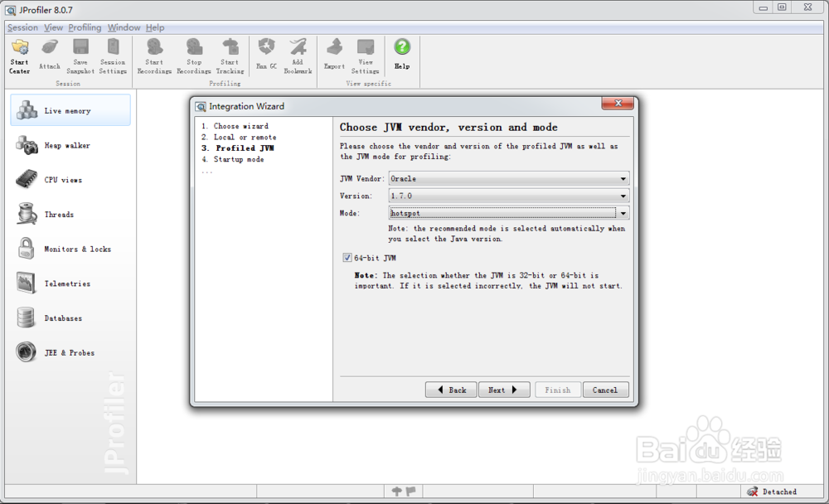Open the CPU views sidebar section
Image resolution: width=829 pixels, height=504 pixels.
click(70, 180)
